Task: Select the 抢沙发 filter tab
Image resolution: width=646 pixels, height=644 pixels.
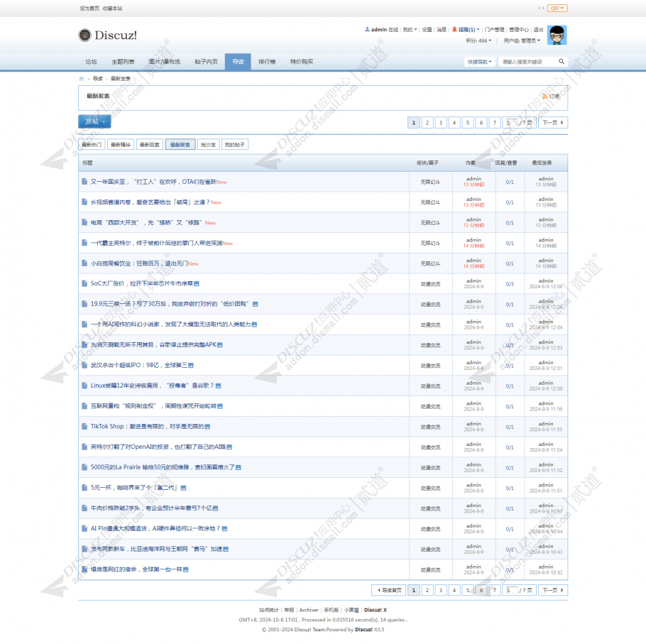Action: click(208, 145)
